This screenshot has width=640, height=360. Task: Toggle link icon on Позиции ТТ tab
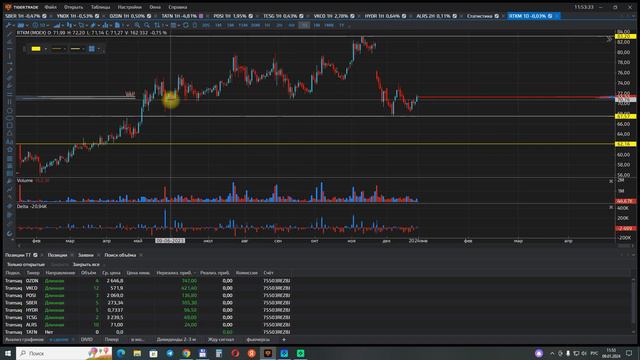click(x=35, y=255)
